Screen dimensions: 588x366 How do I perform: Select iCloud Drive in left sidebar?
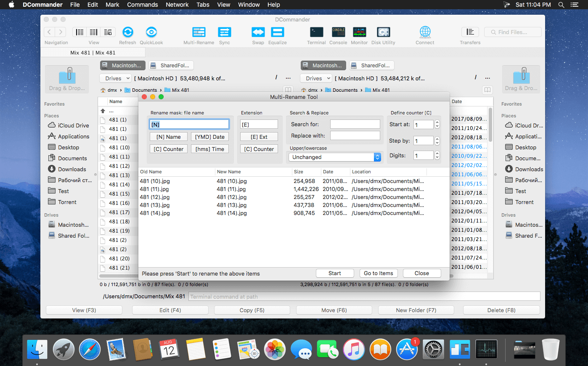tap(69, 125)
